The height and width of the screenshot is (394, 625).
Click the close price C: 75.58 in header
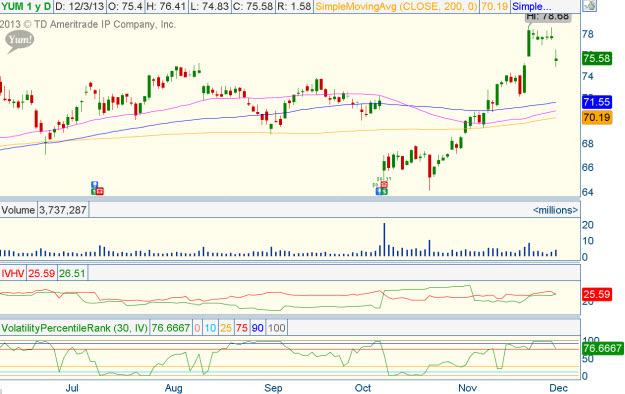tap(254, 6)
